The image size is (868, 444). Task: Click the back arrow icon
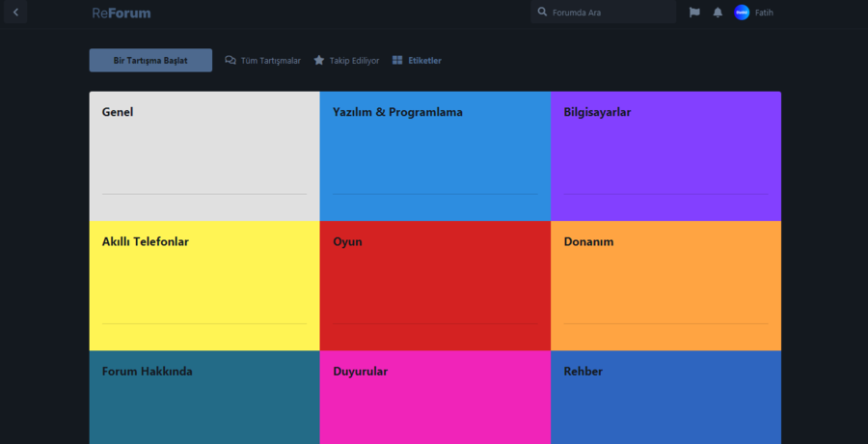15,13
